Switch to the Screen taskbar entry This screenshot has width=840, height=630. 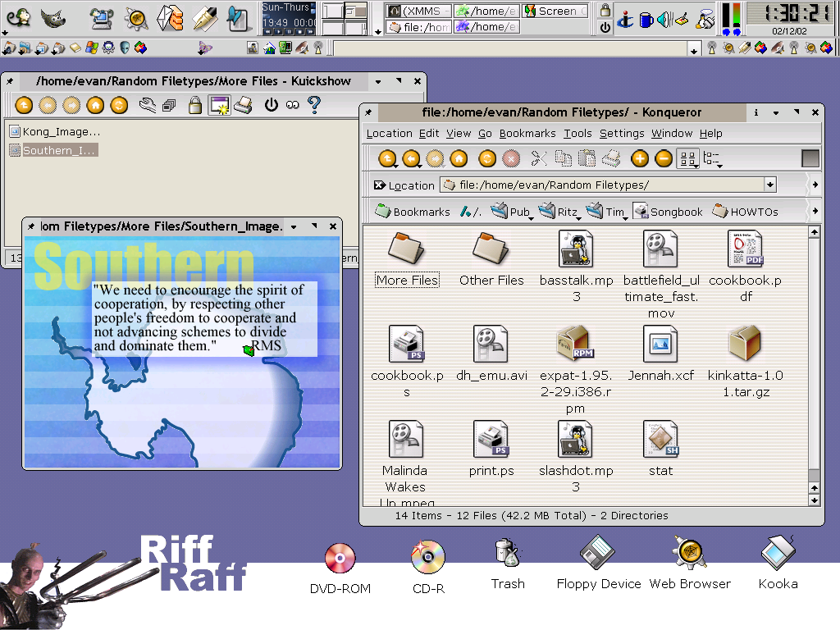555,11
